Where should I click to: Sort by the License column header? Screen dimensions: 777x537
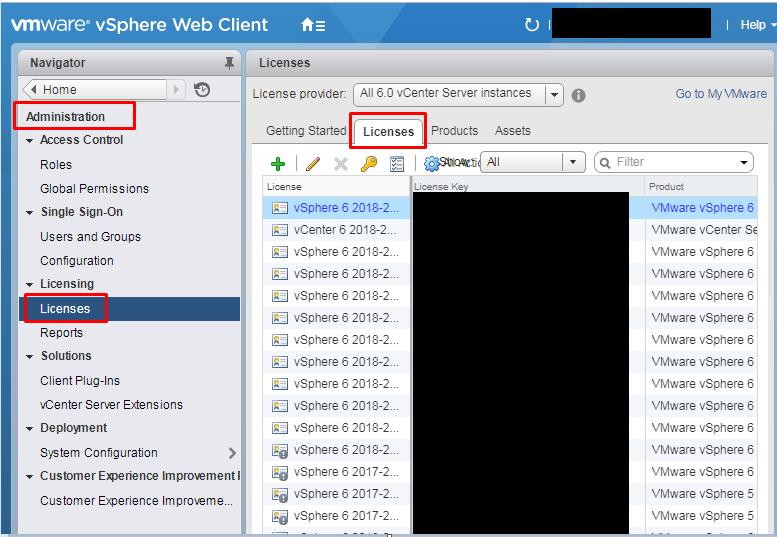click(336, 187)
